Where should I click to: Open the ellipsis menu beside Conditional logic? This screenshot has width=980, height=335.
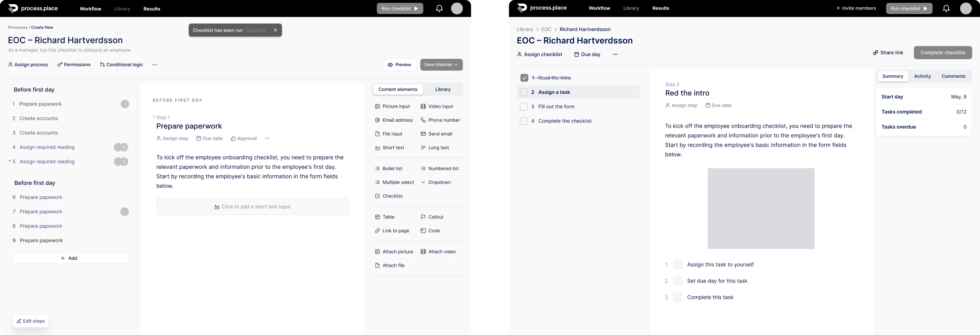click(154, 65)
